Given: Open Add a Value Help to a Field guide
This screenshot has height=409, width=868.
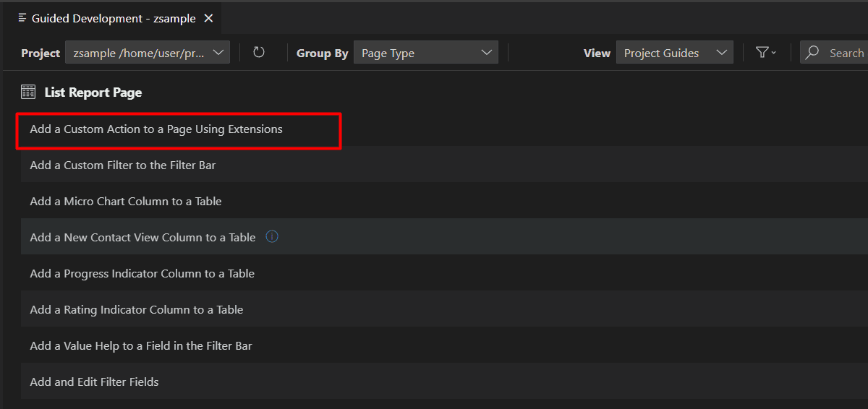Looking at the screenshot, I should click(x=141, y=346).
